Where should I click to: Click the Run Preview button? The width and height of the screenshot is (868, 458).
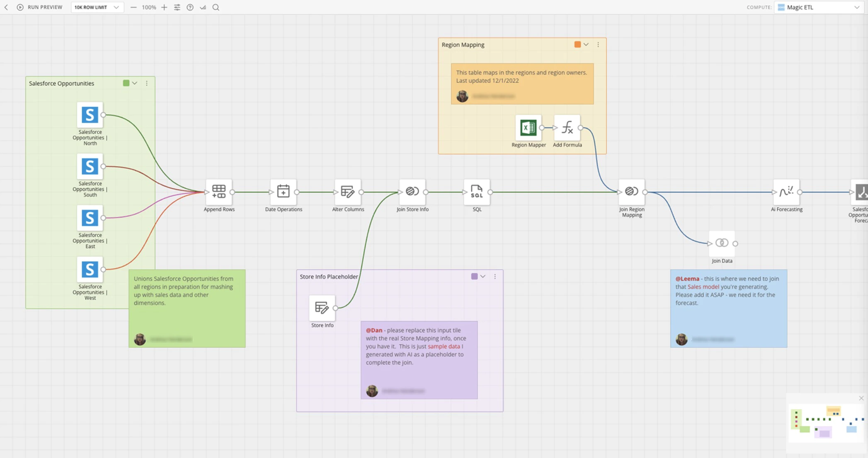[39, 7]
